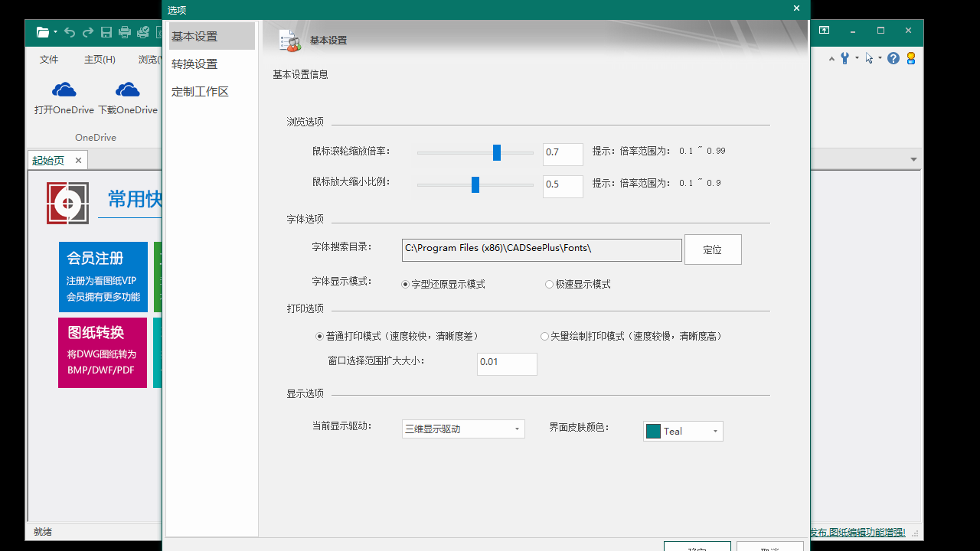Click the Save icon in the title bar
The height and width of the screenshot is (551, 980).
106,32
